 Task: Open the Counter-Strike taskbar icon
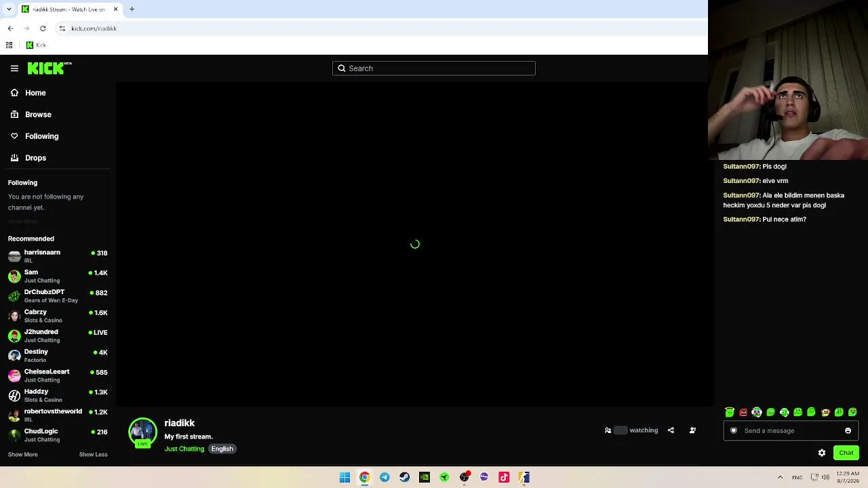coord(524,477)
